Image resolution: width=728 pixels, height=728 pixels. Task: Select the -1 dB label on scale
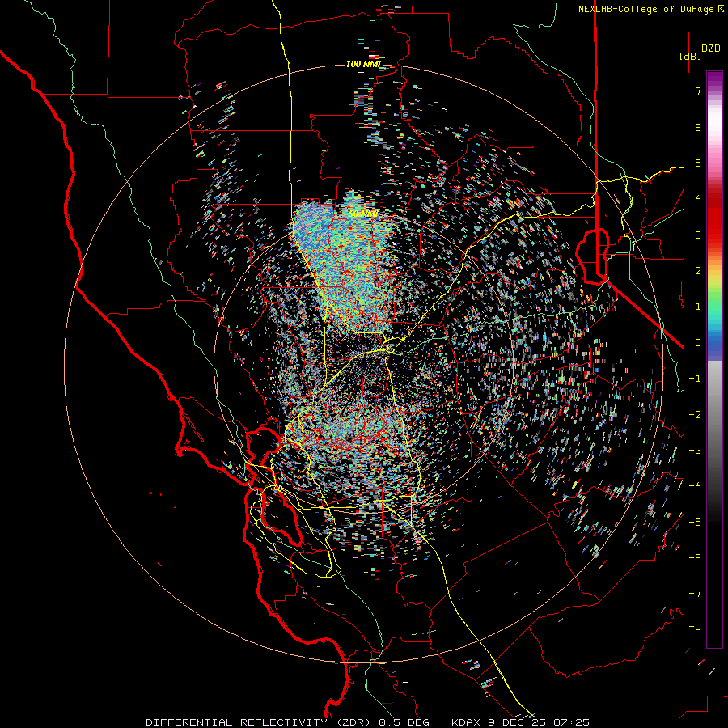695,379
